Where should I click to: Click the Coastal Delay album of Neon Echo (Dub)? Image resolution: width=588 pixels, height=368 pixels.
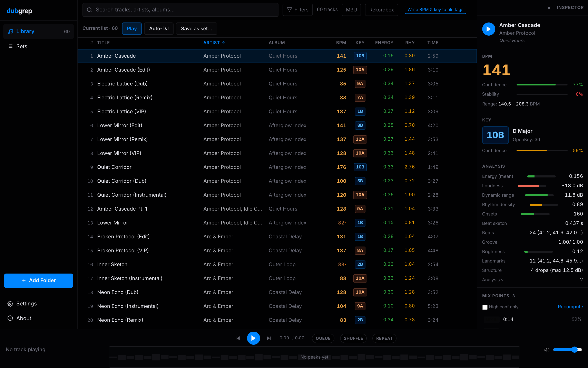tap(285, 292)
